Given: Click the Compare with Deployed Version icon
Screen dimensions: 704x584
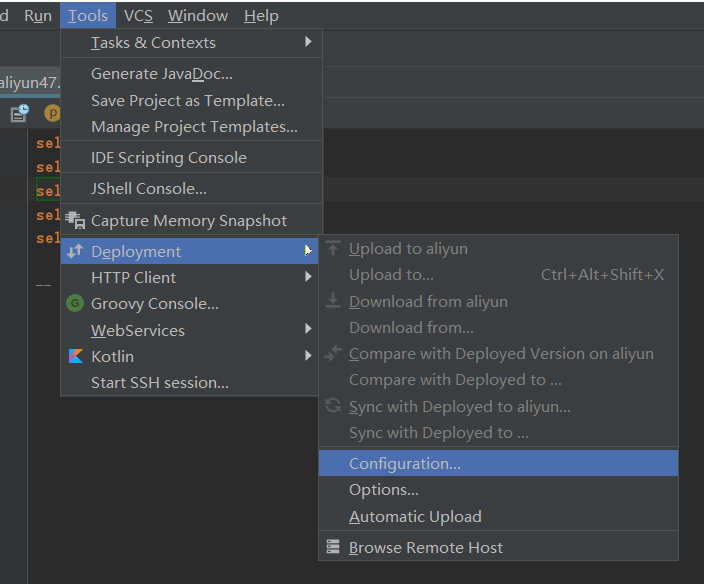Looking at the screenshot, I should tap(333, 354).
